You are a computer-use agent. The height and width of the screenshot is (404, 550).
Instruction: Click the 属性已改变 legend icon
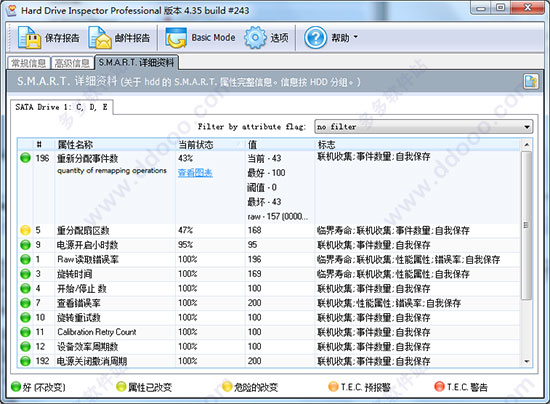[x=121, y=386]
